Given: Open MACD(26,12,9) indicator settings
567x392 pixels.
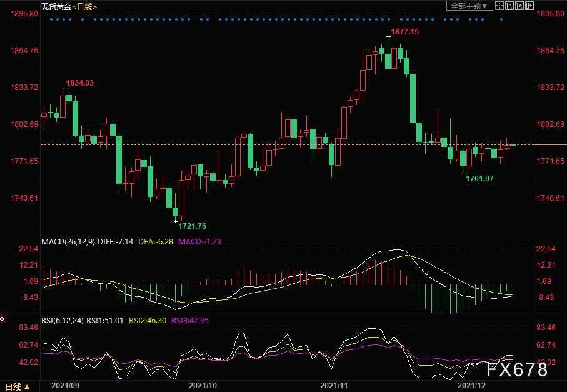Looking at the screenshot, I should (68, 241).
